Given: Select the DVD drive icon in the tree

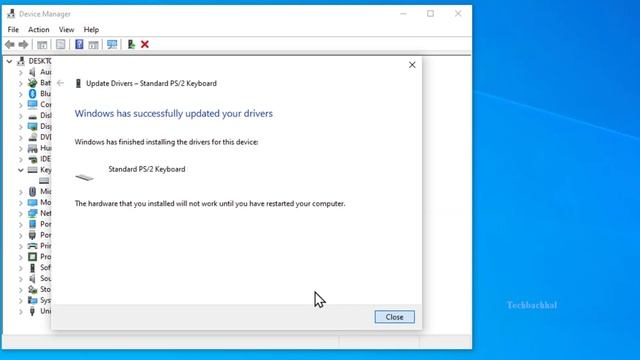Looking at the screenshot, I should 32,137.
